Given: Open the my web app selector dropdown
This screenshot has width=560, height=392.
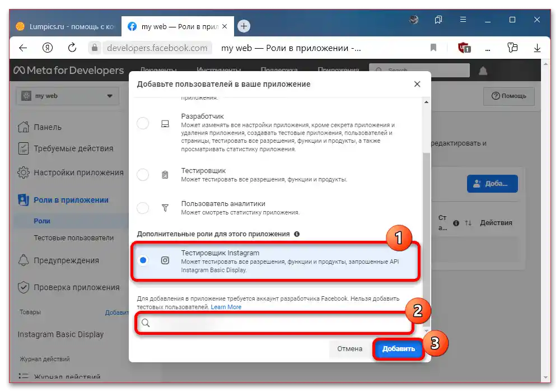Looking at the screenshot, I should click(67, 96).
